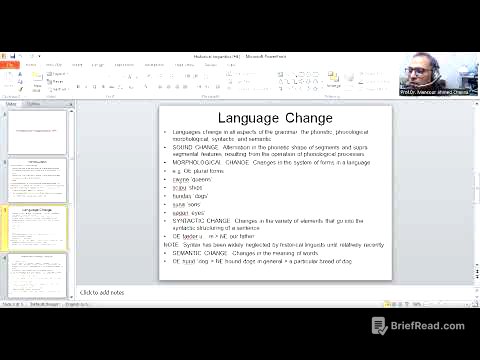
Task: Click the Copy icon in Clipboard group
Action: [x=20, y=82]
